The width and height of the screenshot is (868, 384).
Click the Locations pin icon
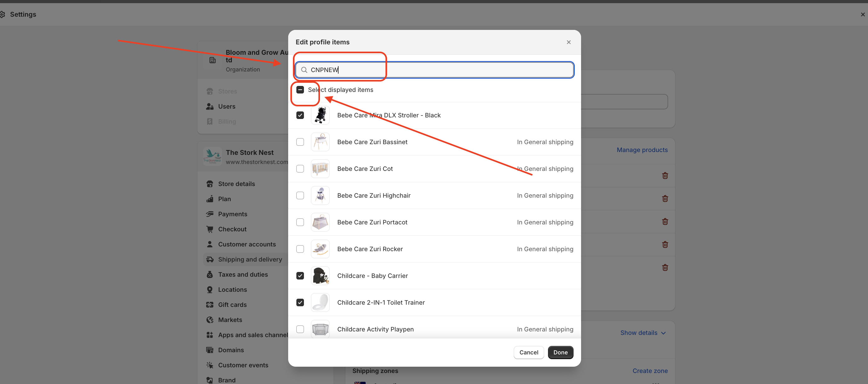(x=209, y=290)
